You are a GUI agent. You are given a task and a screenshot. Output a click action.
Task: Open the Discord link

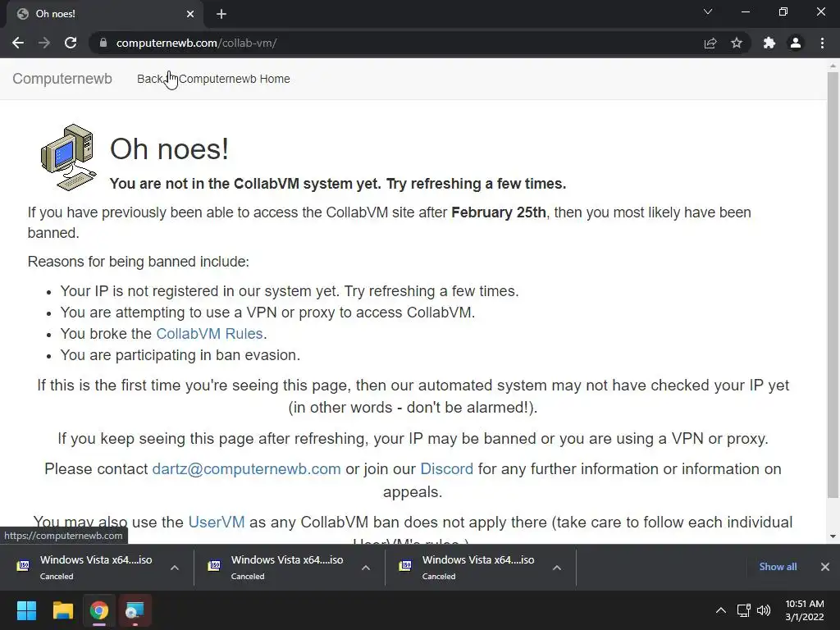pyautogui.click(x=447, y=468)
